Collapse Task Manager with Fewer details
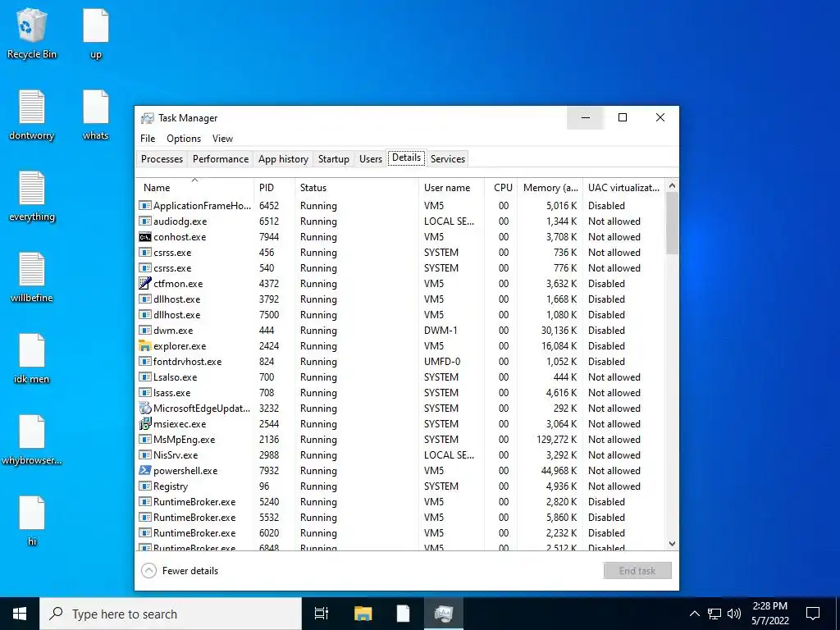 point(180,571)
